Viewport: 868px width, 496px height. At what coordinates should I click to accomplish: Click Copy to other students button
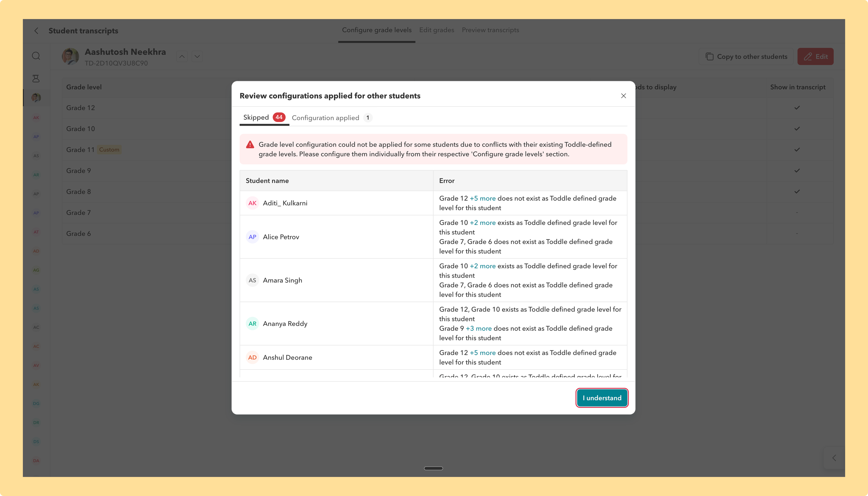(x=746, y=57)
